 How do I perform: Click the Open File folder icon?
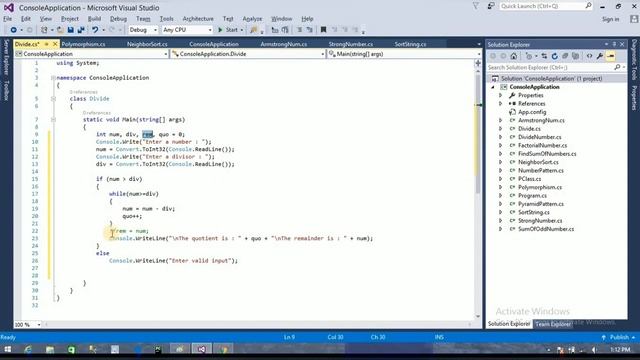tap(60, 30)
